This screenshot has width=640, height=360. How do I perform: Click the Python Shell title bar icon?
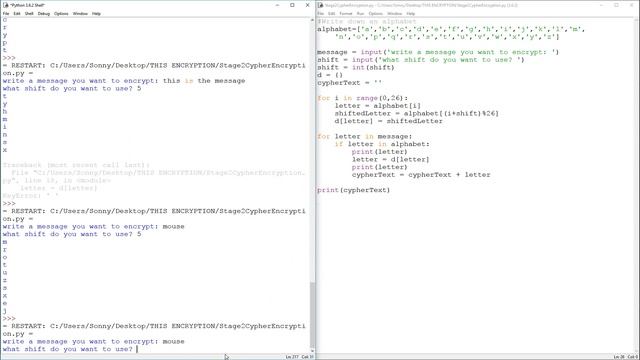click(6, 5)
